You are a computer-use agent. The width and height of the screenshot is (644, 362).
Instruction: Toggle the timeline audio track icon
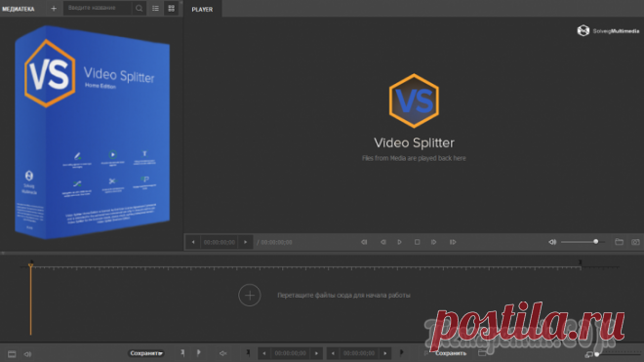pyautogui.click(x=27, y=354)
